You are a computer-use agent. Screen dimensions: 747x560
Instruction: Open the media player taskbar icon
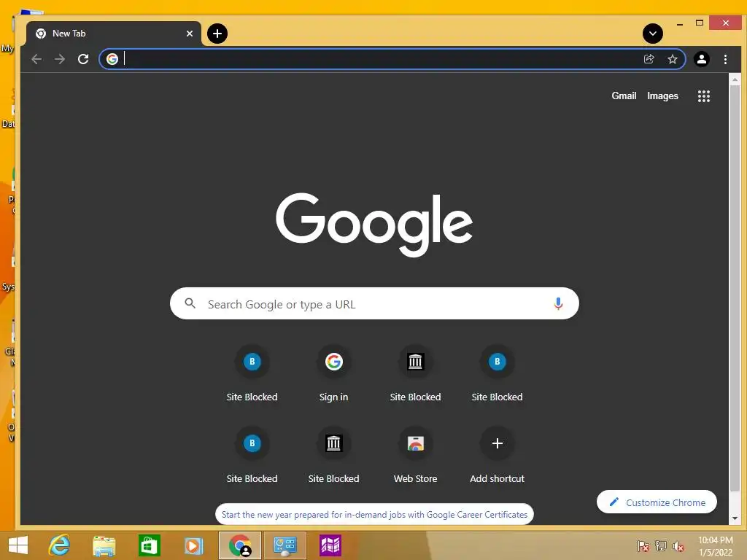tap(193, 545)
